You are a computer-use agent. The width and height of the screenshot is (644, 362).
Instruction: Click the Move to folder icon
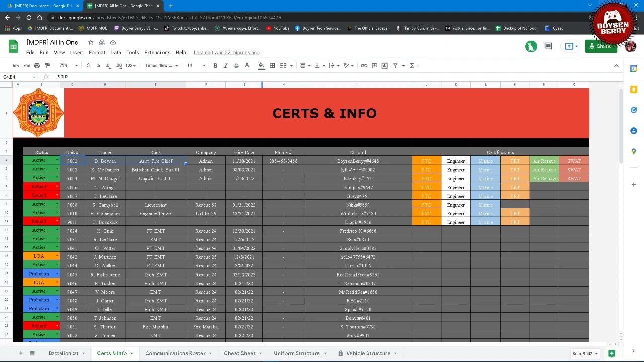click(102, 43)
